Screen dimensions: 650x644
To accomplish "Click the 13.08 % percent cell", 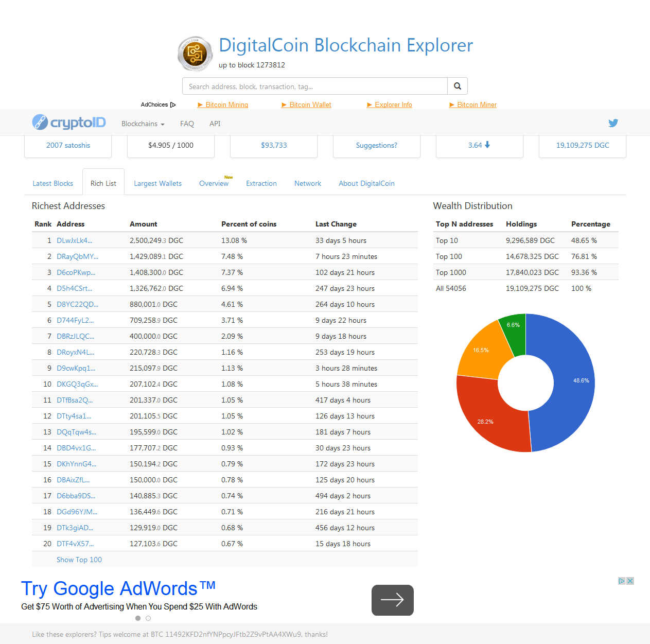I will tap(234, 240).
